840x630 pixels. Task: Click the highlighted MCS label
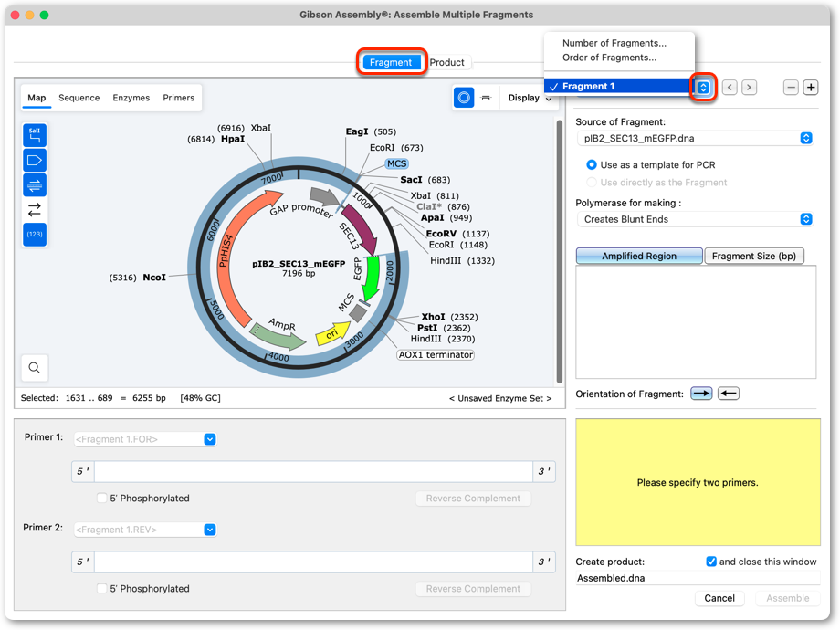[x=397, y=163]
